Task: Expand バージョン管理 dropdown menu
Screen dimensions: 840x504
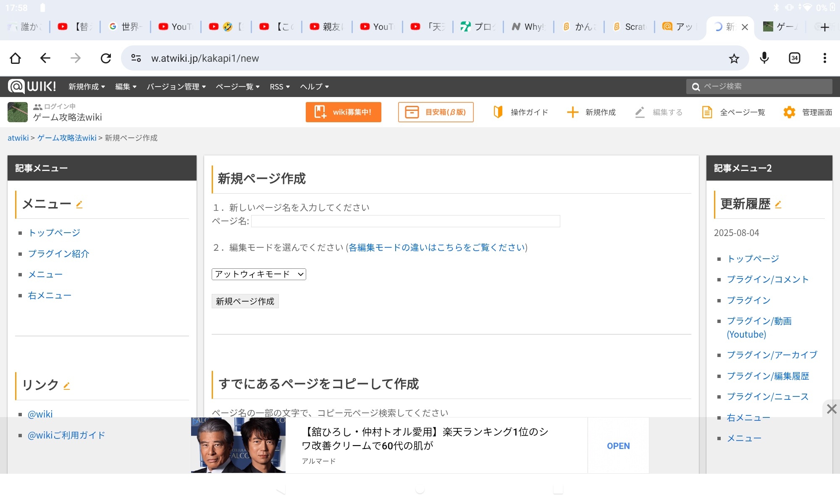Action: pos(176,87)
